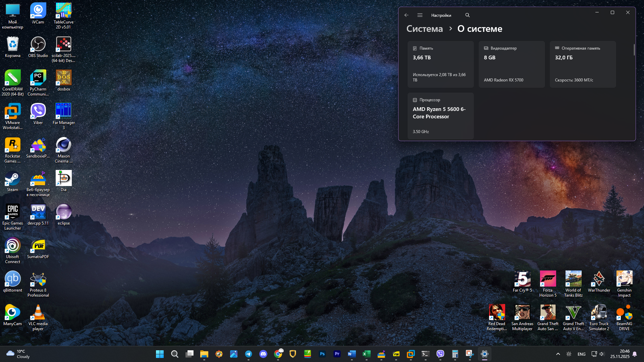Open Discord from the taskbar
The width and height of the screenshot is (644, 362).
[x=263, y=354]
